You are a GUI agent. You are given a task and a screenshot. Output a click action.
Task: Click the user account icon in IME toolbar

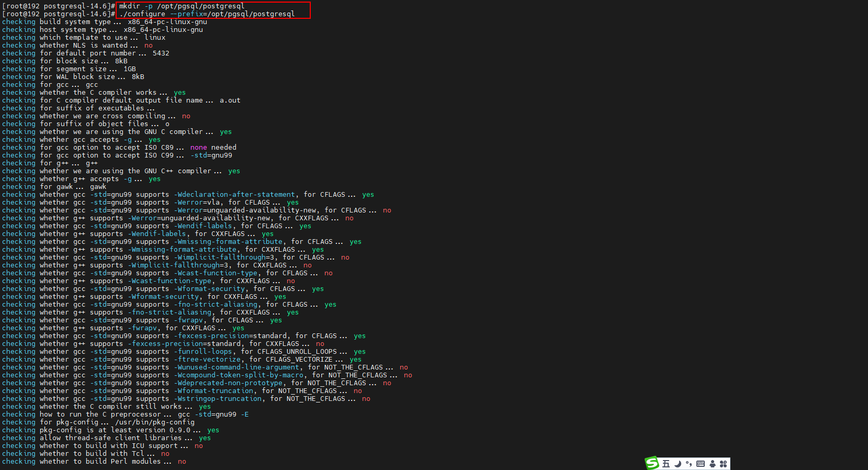[x=712, y=464]
